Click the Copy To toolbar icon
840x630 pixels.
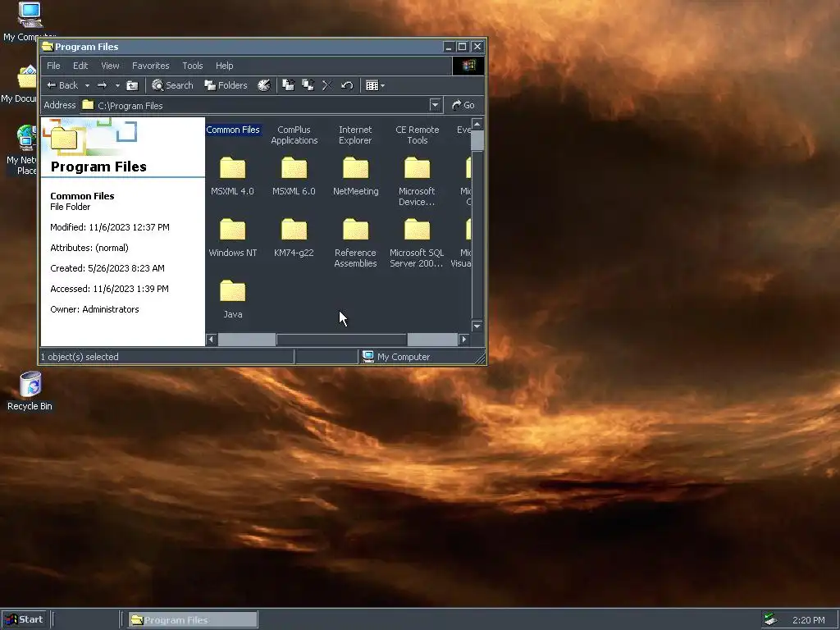pos(308,85)
